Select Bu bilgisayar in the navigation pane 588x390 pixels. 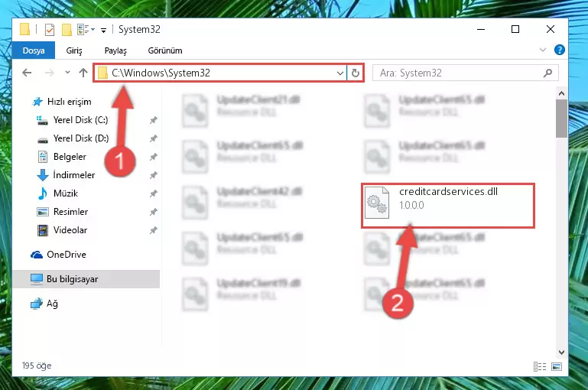(86, 279)
